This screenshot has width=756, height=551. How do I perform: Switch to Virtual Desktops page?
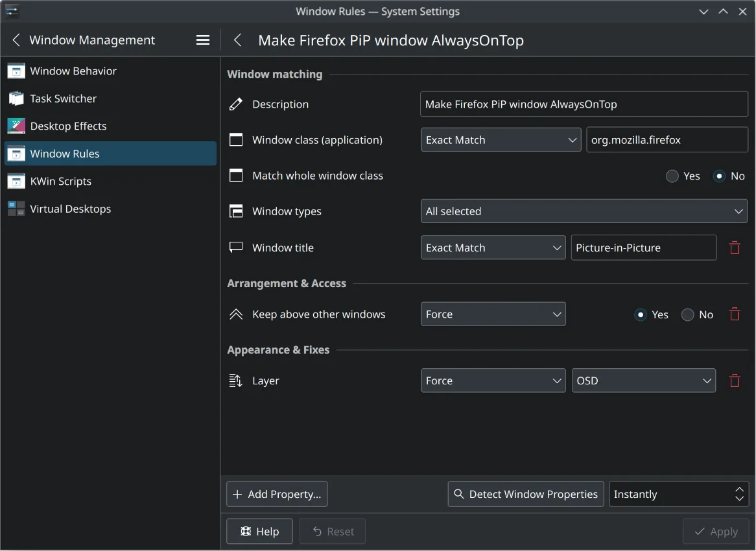(70, 209)
